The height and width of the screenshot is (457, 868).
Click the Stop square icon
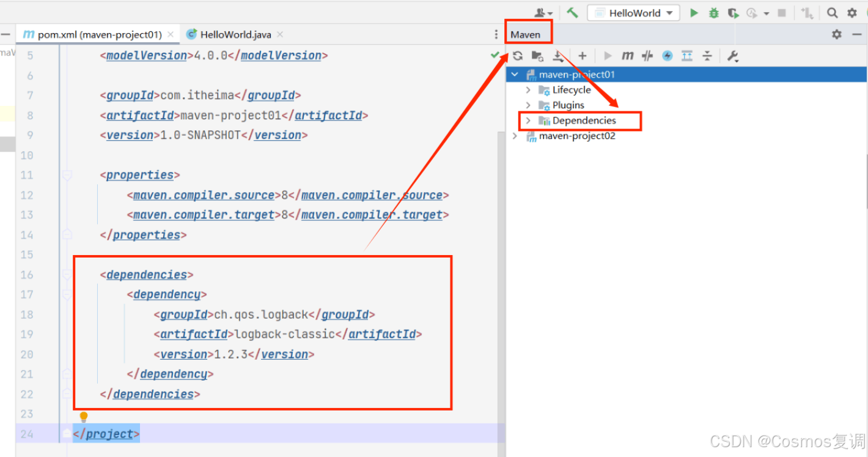(x=782, y=12)
